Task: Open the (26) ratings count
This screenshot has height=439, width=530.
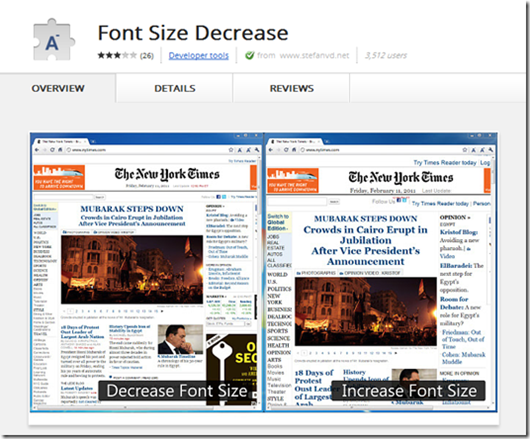Action: pyautogui.click(x=147, y=55)
